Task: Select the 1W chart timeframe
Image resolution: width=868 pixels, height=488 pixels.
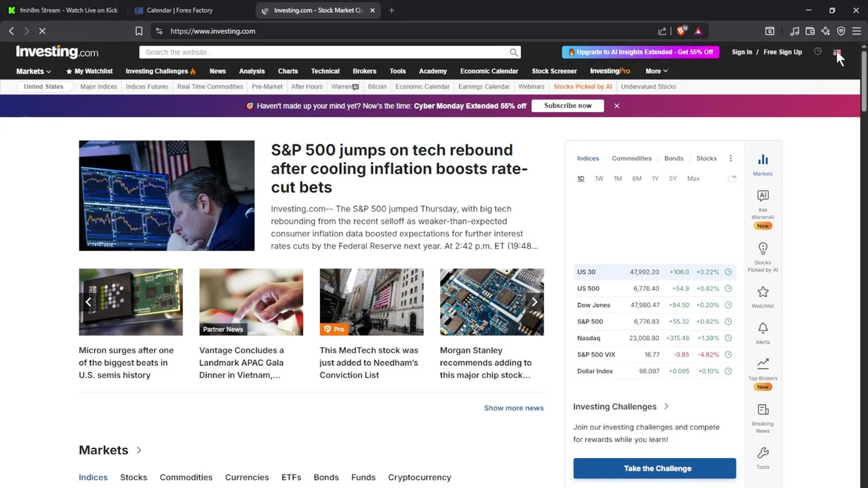Action: click(x=599, y=178)
